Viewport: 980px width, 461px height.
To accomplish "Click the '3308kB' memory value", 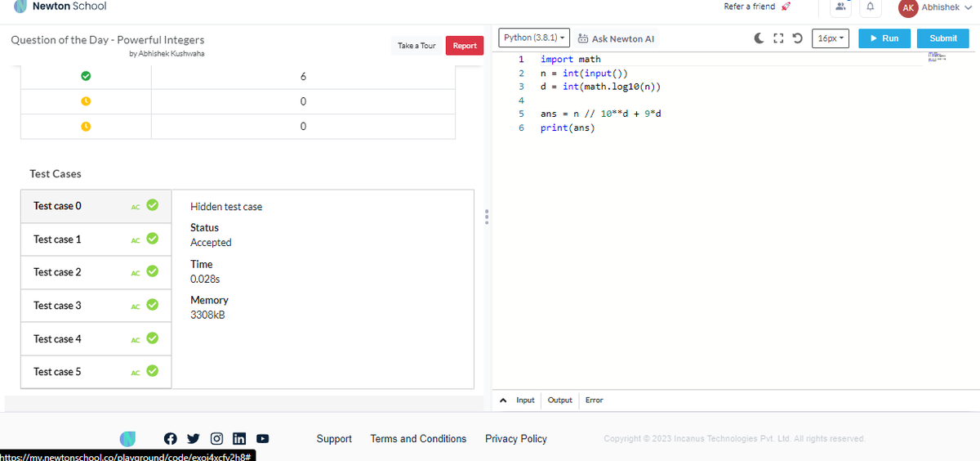I will pyautogui.click(x=207, y=316).
